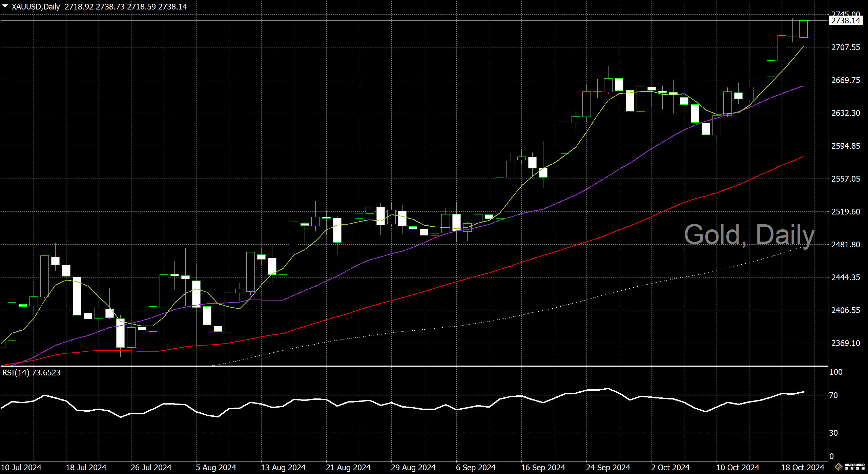868x474 pixels.
Task: Click the last candlestick on the chart
Action: point(803,29)
